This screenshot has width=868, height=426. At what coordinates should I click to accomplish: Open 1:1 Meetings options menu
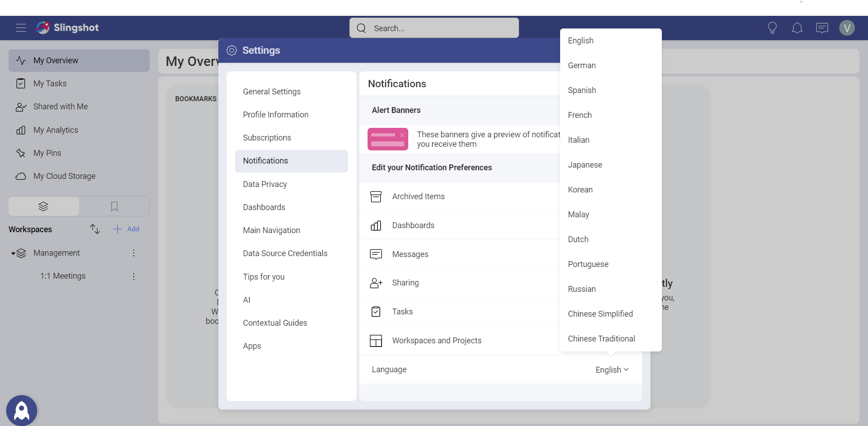pyautogui.click(x=134, y=276)
